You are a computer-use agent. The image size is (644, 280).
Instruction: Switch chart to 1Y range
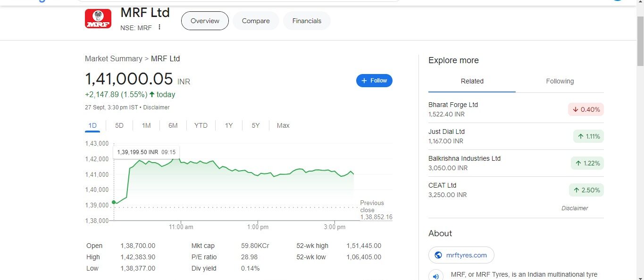pyautogui.click(x=229, y=125)
